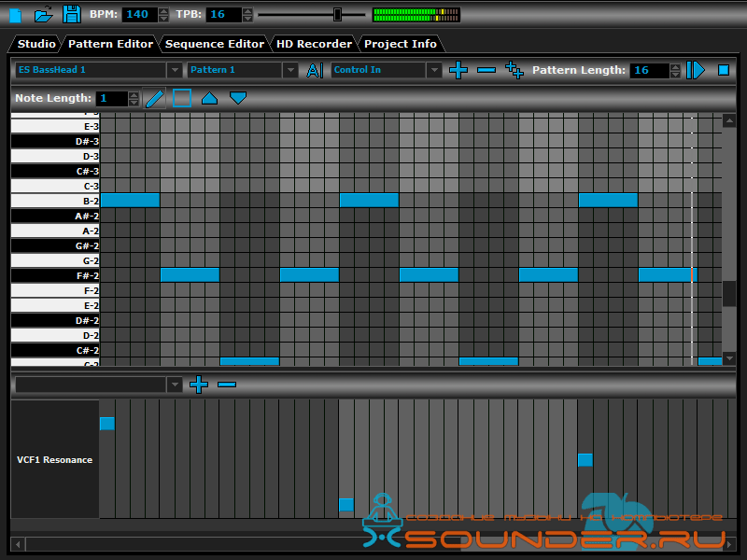The image size is (747, 560).
Task: Click the VCF1 Resonance point near grid end
Action: click(x=585, y=460)
